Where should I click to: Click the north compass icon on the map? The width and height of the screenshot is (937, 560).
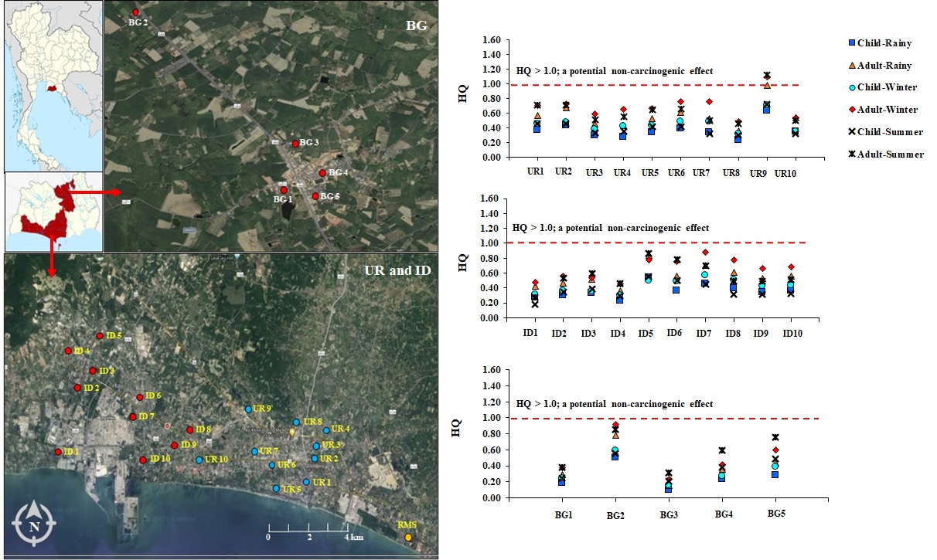(34, 524)
